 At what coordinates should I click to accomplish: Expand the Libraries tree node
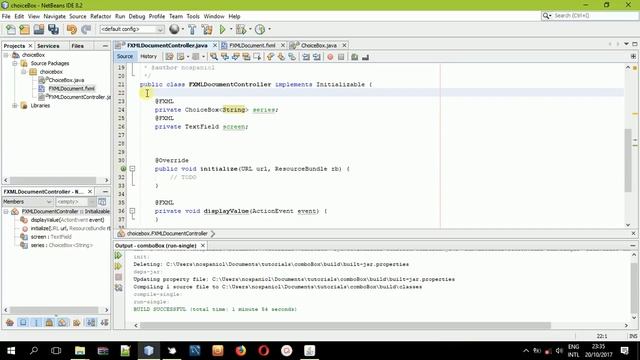click(x=15, y=106)
